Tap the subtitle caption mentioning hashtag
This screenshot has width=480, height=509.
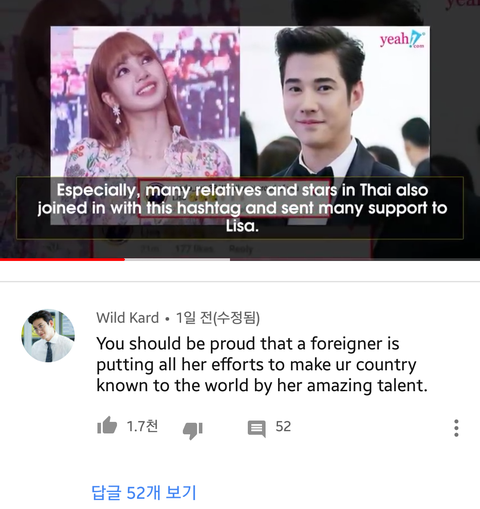tap(242, 208)
